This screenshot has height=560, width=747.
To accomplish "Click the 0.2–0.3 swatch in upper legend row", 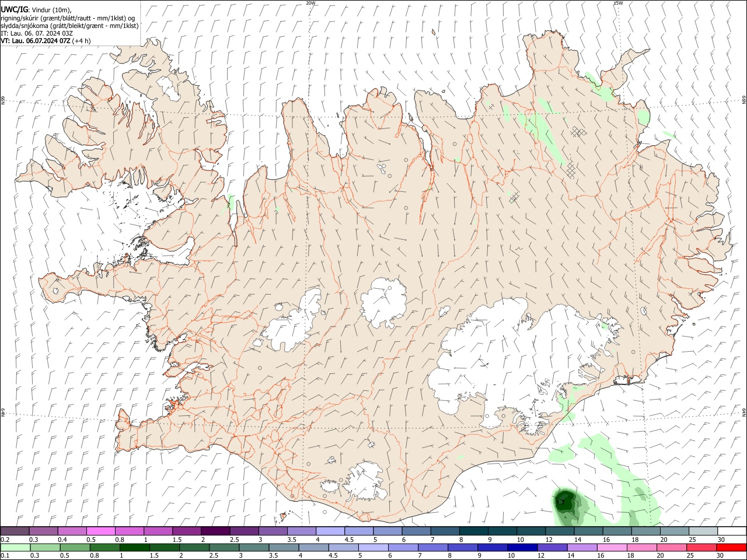I will tap(15, 531).
